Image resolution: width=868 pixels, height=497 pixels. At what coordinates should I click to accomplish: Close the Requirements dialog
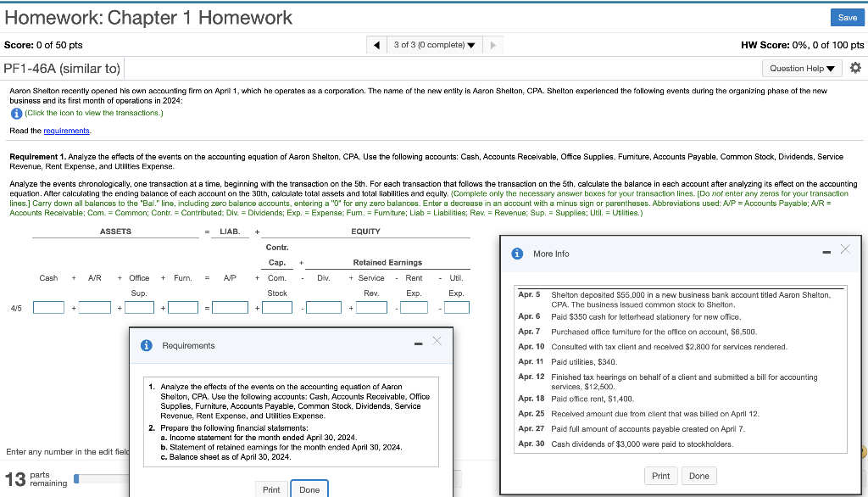pos(437,341)
